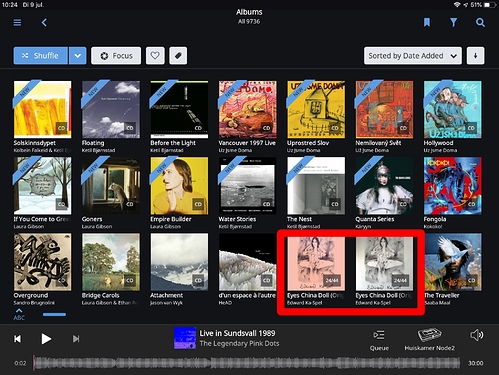Open the Floating album cover
Viewport: 499px width, 375px height.
coord(111,109)
